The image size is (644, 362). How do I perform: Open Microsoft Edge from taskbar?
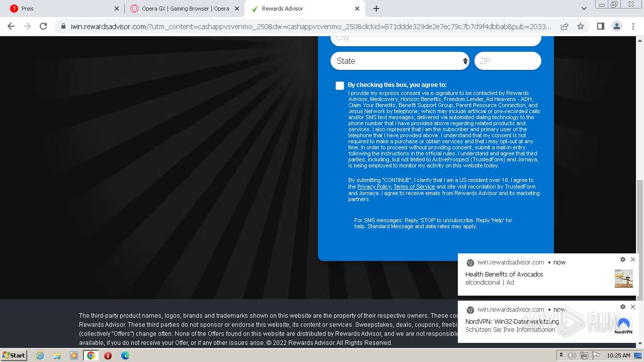[125, 355]
